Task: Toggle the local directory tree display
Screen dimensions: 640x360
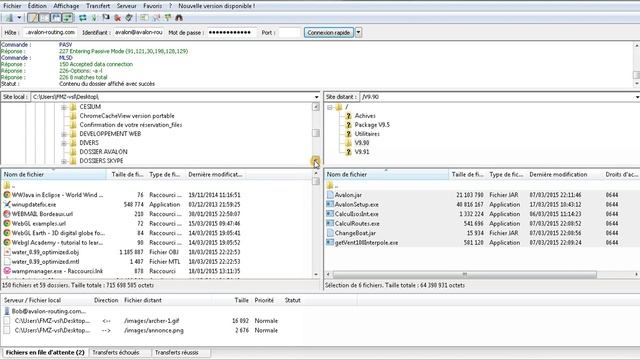Action: point(44,18)
